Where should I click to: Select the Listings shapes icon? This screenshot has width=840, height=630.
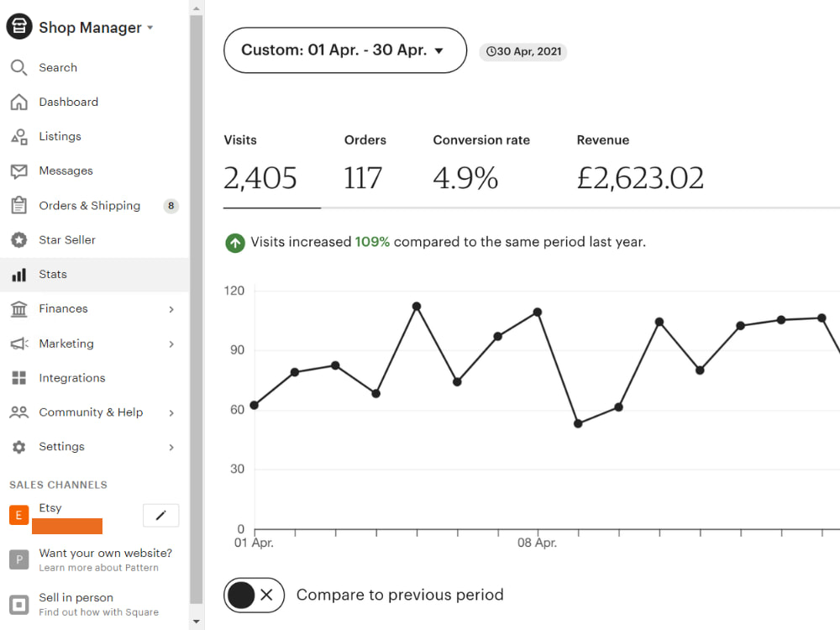point(18,137)
